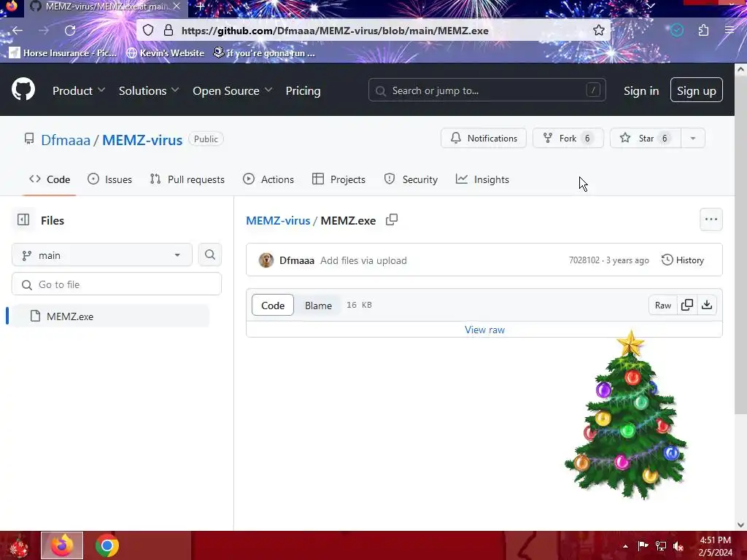Click the Pricing link

pyautogui.click(x=303, y=90)
